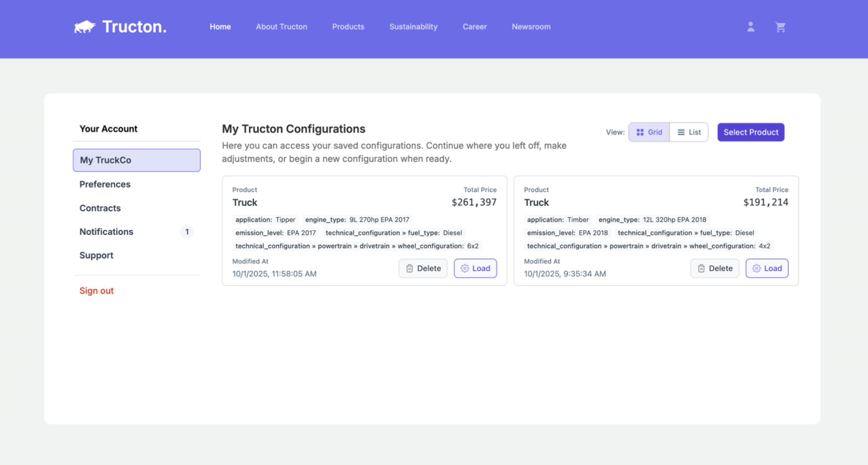Open the About Tructon menu
This screenshot has width=868, height=465.
pyautogui.click(x=281, y=27)
